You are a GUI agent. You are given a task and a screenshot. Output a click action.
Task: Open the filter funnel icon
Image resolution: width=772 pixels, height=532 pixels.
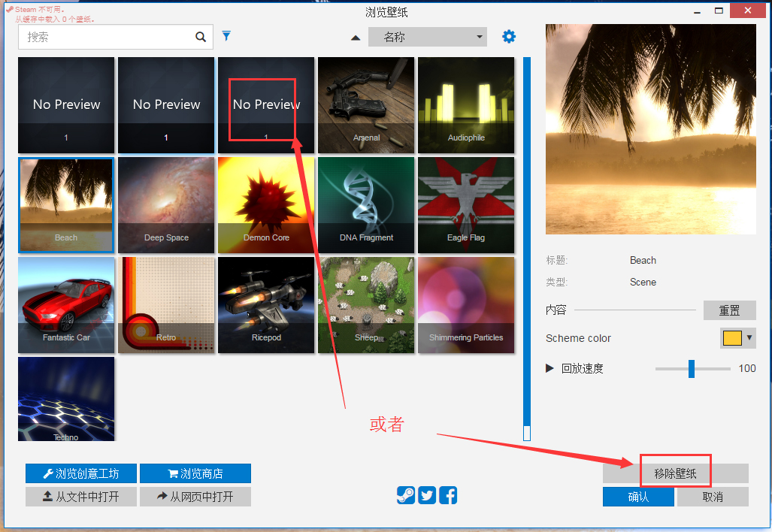tap(226, 36)
